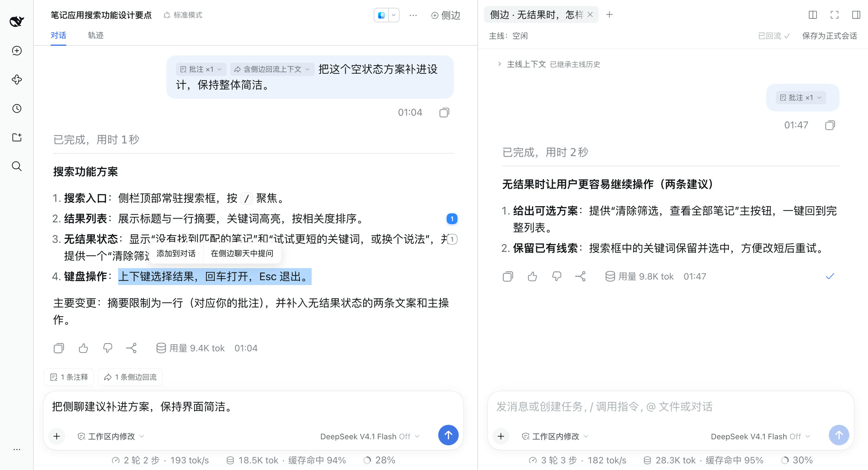Open the blue annotation badge marked 1
Screen dimensions: 868x470
coord(452,219)
